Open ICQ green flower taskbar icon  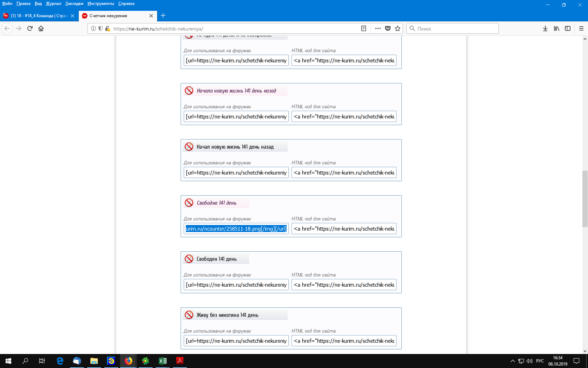tap(146, 361)
